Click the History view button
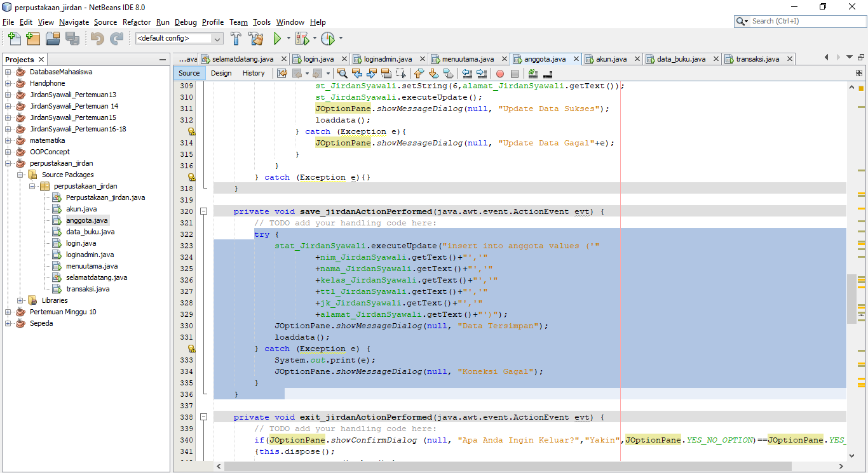868x473 pixels. click(x=254, y=73)
